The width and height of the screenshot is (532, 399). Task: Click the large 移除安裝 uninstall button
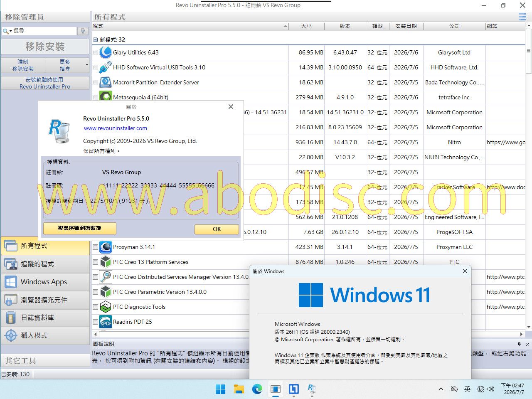45,47
